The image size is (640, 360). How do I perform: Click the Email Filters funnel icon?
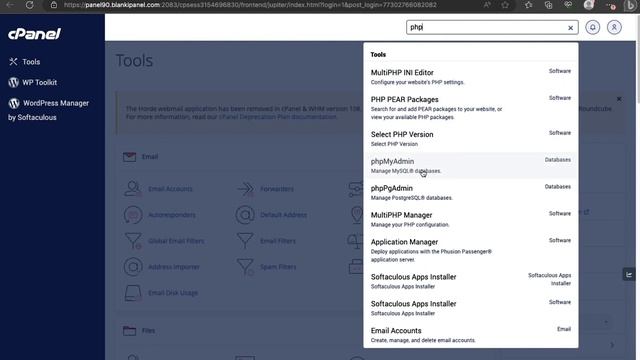pyautogui.click(x=245, y=240)
